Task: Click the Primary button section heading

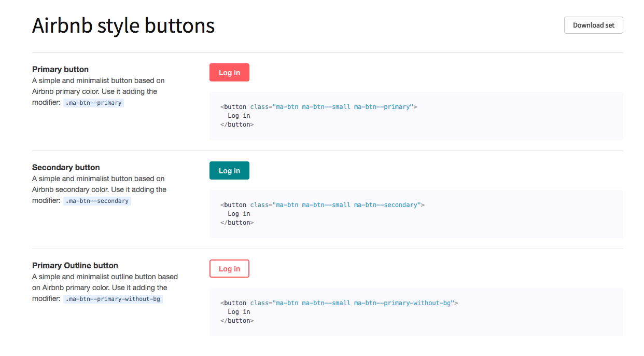Action: [x=60, y=69]
